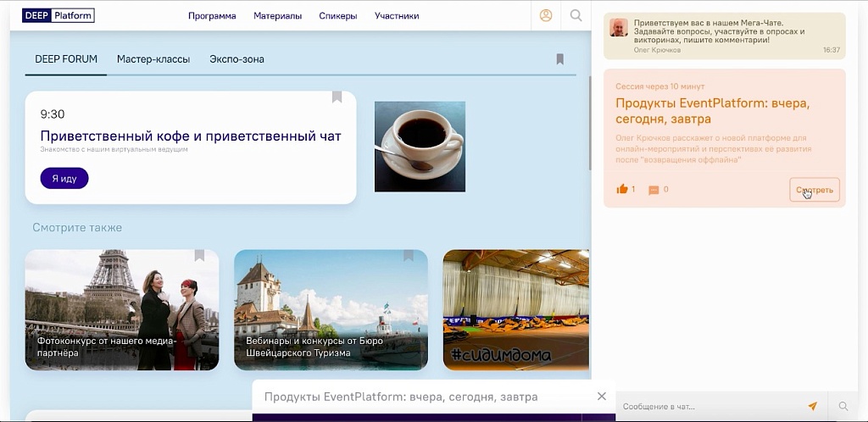Like the EventPlatform session with thumbs-up
Image resolution: width=868 pixels, height=422 pixels.
(622, 189)
